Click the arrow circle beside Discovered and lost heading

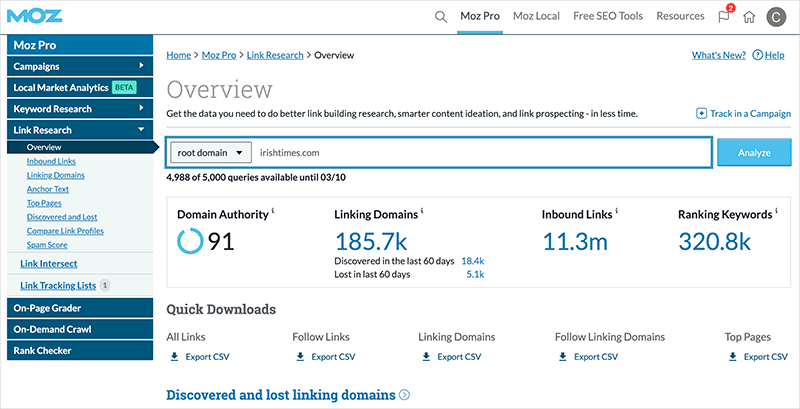[405, 395]
